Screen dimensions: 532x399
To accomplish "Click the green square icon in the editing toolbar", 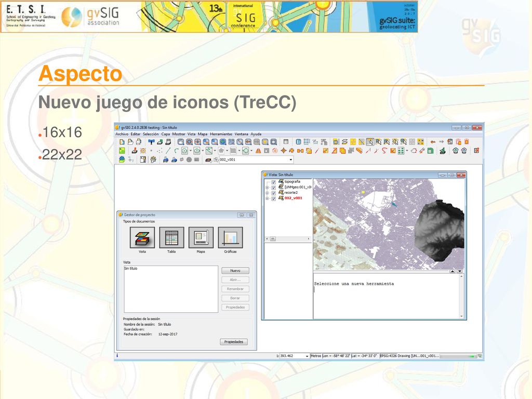I will tap(430, 151).
